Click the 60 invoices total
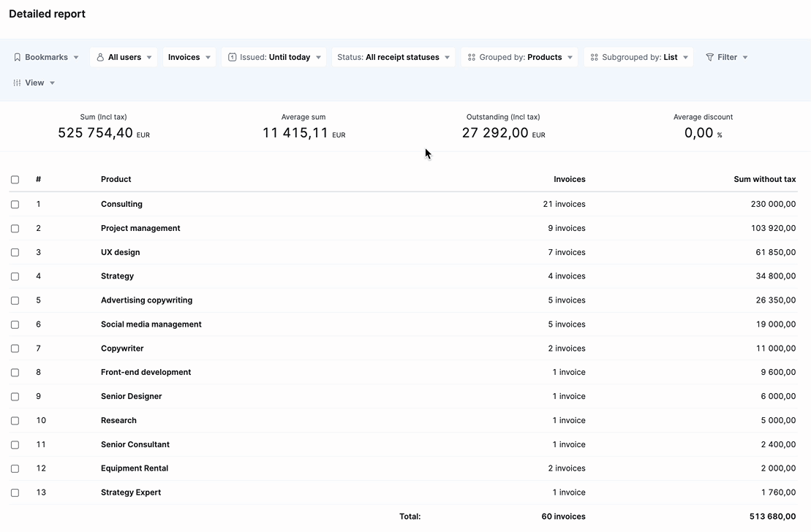The image size is (811, 532). pos(563,517)
